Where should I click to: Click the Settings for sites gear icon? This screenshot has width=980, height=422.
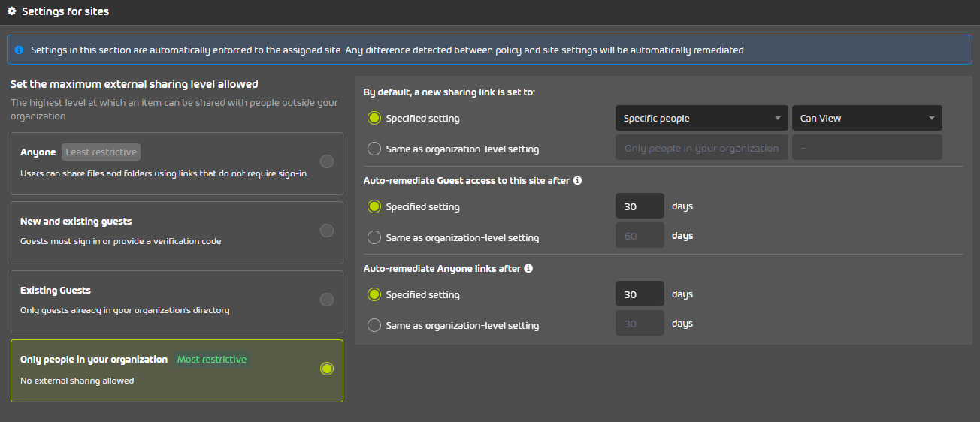[x=12, y=11]
